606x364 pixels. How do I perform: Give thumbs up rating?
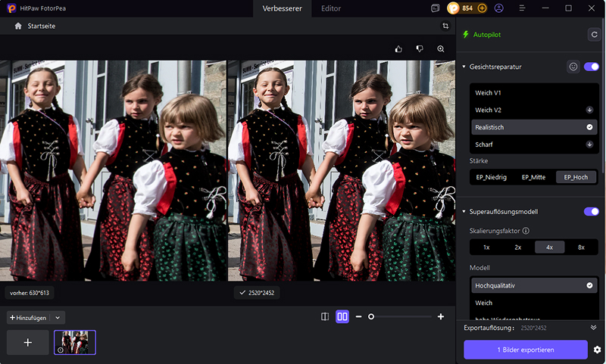click(x=398, y=49)
